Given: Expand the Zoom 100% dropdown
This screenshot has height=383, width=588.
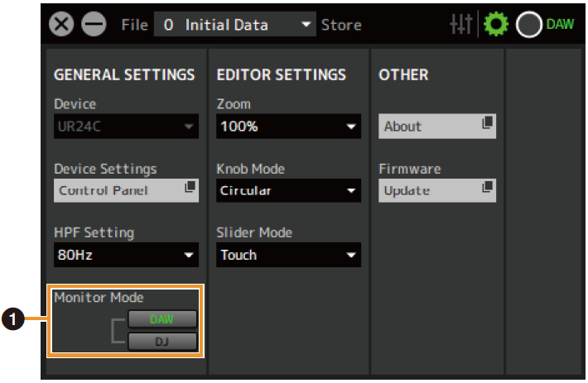Looking at the screenshot, I should tap(351, 127).
